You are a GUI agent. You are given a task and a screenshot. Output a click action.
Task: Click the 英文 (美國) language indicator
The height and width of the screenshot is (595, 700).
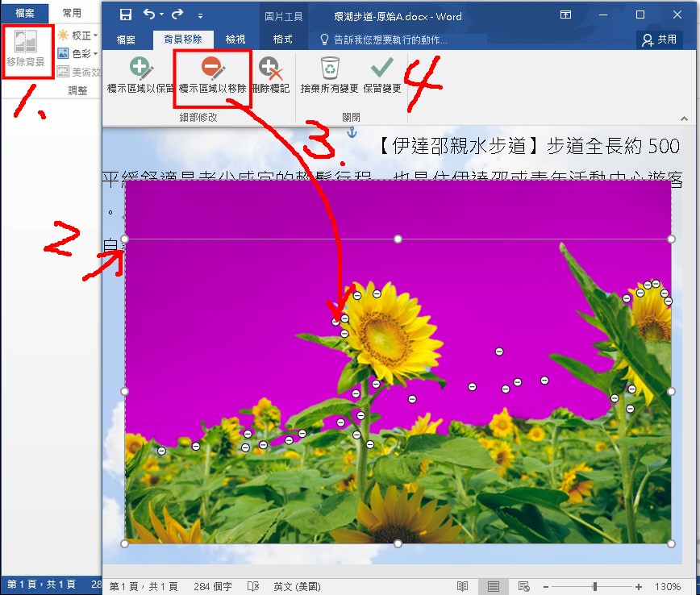(297, 586)
